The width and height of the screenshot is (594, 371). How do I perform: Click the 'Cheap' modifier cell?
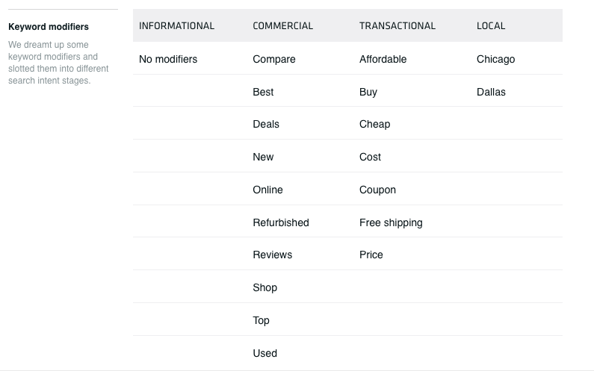[375, 125]
